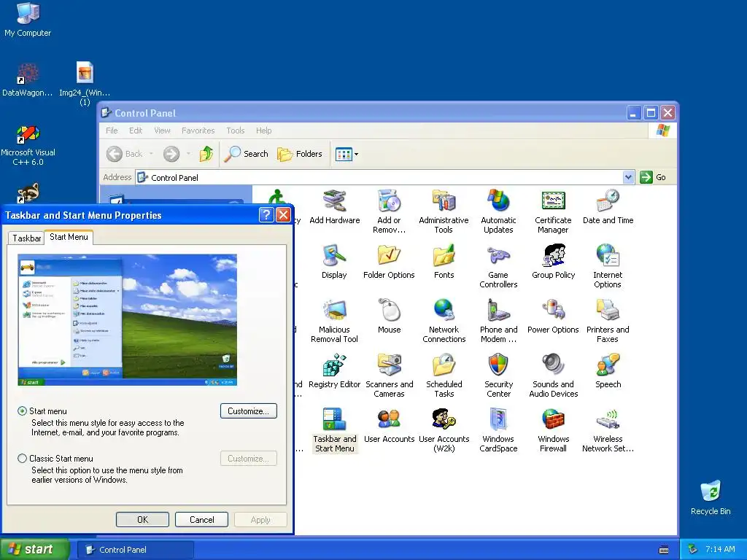Viewport: 747px width, 560px height.
Task: Open Game Controllers icon
Action: click(x=498, y=266)
